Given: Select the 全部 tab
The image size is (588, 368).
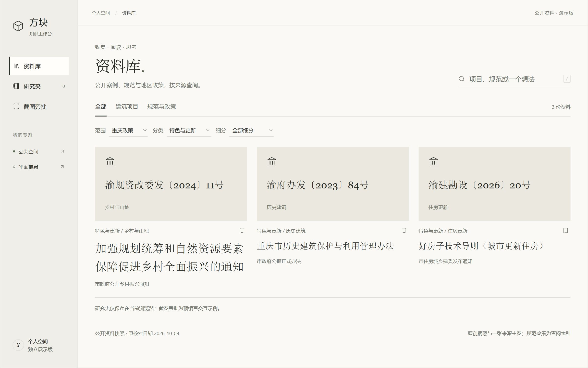Looking at the screenshot, I should 101,106.
